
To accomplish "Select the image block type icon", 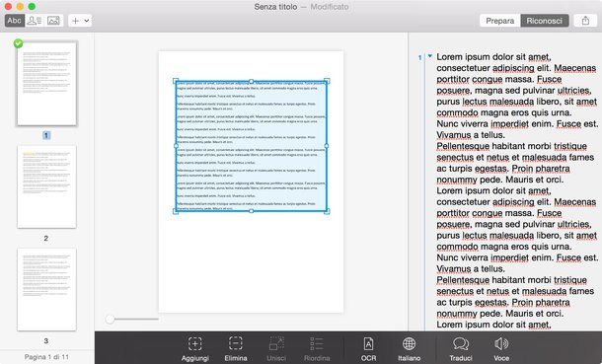I will pos(53,21).
